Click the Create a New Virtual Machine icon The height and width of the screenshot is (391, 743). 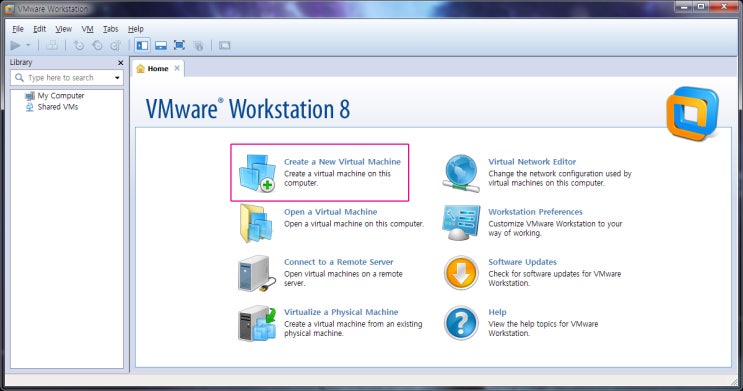[257, 173]
